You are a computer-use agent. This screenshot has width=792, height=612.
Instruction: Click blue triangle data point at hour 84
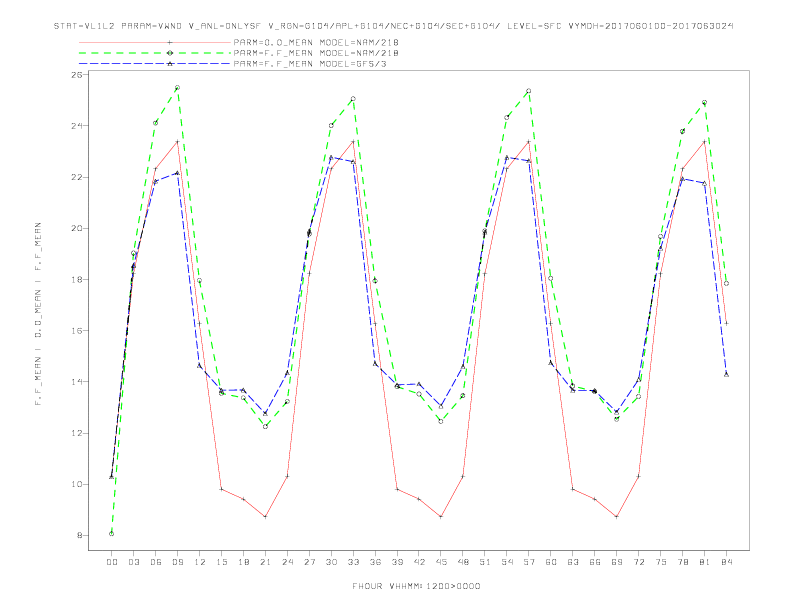726,374
